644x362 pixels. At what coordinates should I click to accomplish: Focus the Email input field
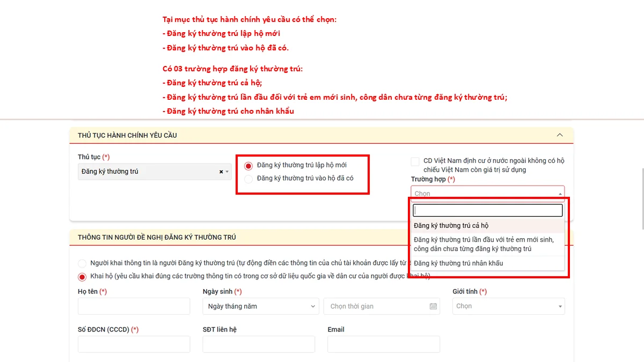point(384,344)
